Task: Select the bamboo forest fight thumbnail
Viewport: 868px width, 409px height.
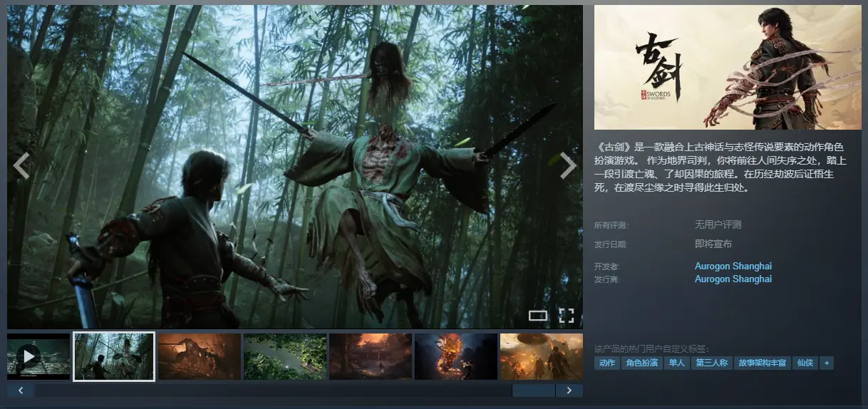Action: pyautogui.click(x=114, y=356)
